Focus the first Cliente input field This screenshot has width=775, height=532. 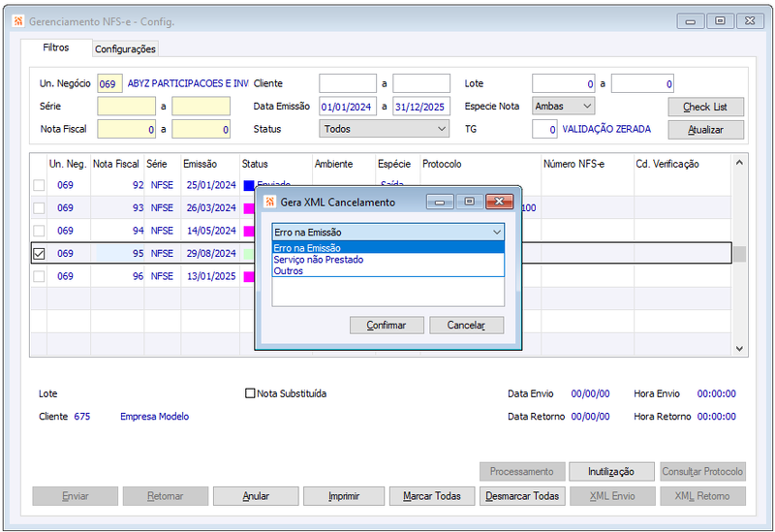[348, 83]
